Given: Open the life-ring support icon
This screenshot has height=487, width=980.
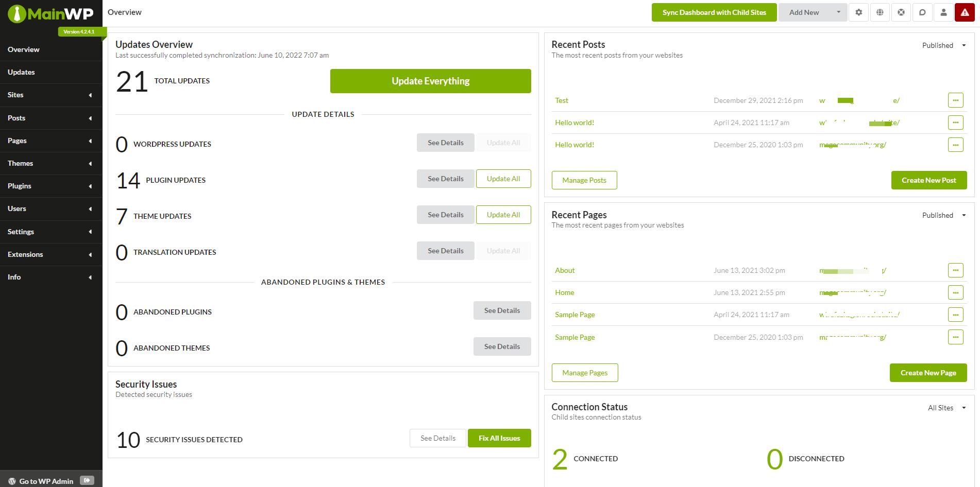Looking at the screenshot, I should (x=901, y=12).
